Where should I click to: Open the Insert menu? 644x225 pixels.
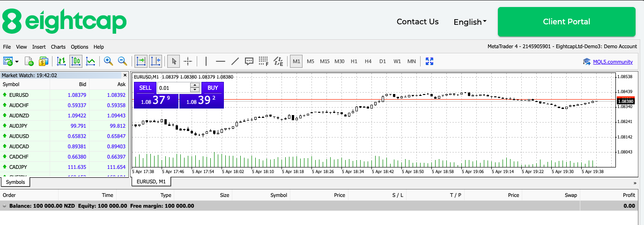(x=39, y=47)
